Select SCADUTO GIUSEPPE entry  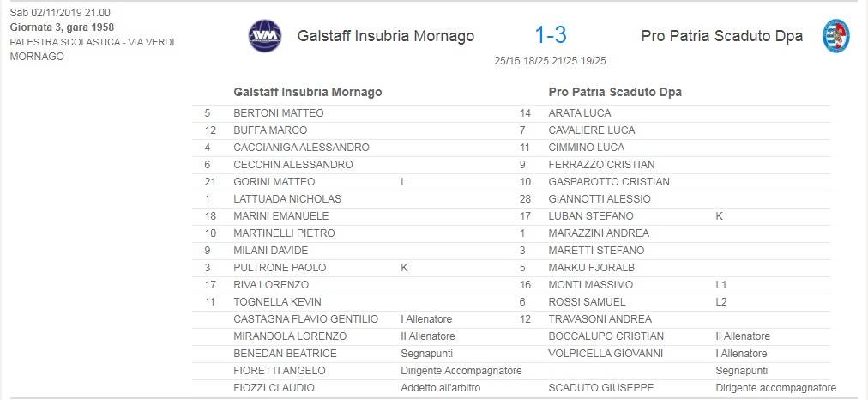[600, 388]
